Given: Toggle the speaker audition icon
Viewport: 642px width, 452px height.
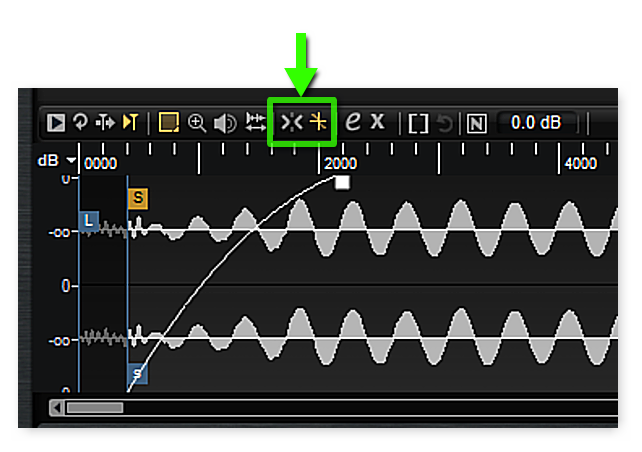Looking at the screenshot, I should pos(225,123).
